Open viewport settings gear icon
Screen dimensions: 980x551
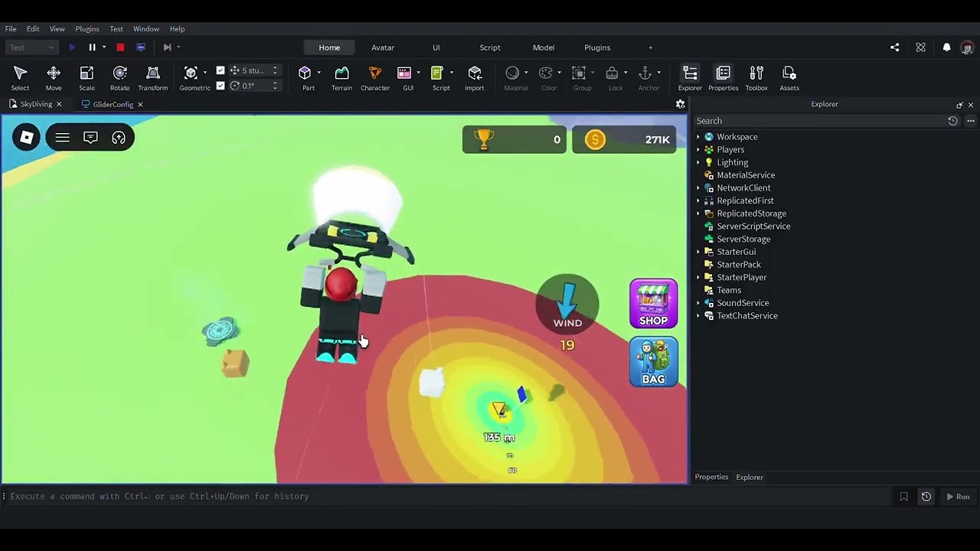(x=680, y=104)
